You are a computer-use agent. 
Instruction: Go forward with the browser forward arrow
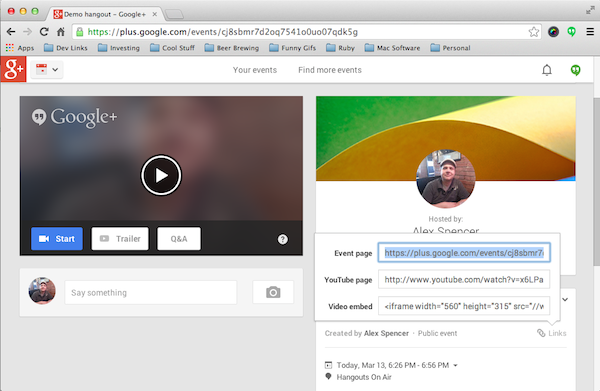[x=27, y=32]
